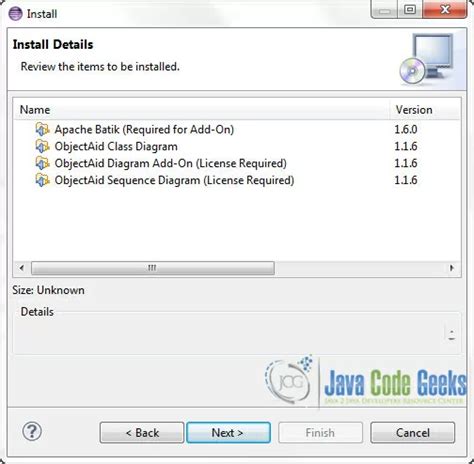Click the install CD and monitor image
Screen dimensions: 474x464
[427, 59]
